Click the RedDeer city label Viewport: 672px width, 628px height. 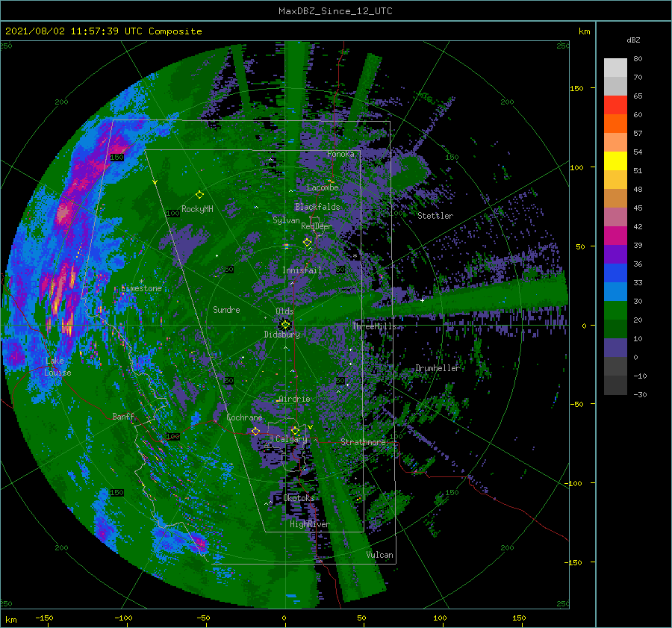pyautogui.click(x=317, y=226)
